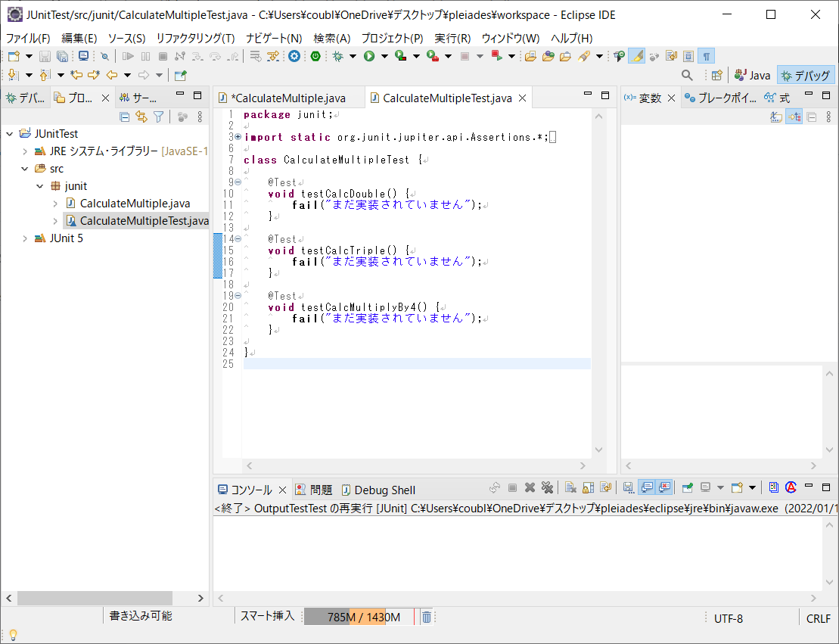The image size is (839, 644).
Task: Click the console Scroll Lock icon
Action: click(588, 487)
